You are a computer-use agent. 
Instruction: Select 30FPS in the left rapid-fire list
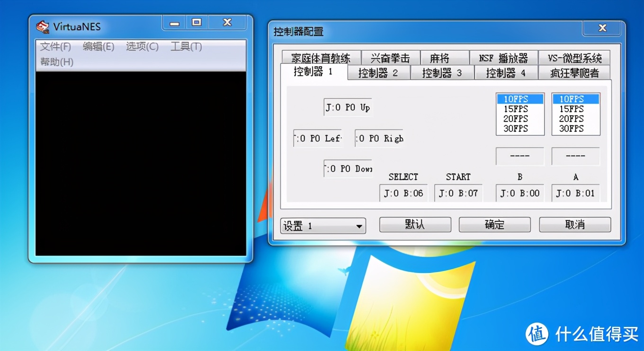click(519, 128)
